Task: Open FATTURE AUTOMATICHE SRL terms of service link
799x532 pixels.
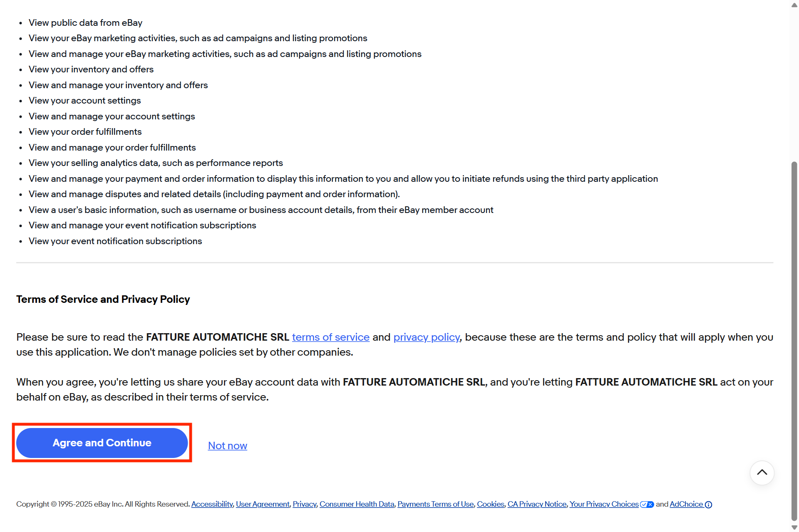Action: tap(330, 337)
